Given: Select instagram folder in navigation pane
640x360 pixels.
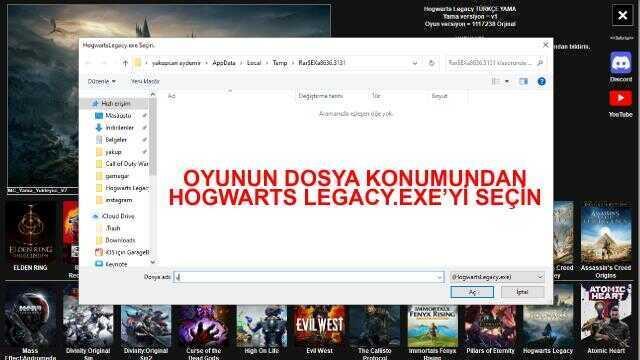Looking at the screenshot, I should [x=119, y=200].
